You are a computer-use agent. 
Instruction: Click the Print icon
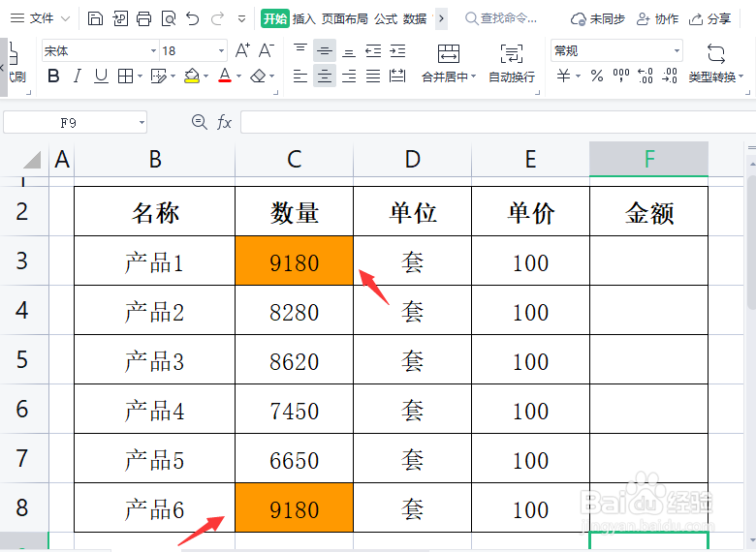[143, 18]
